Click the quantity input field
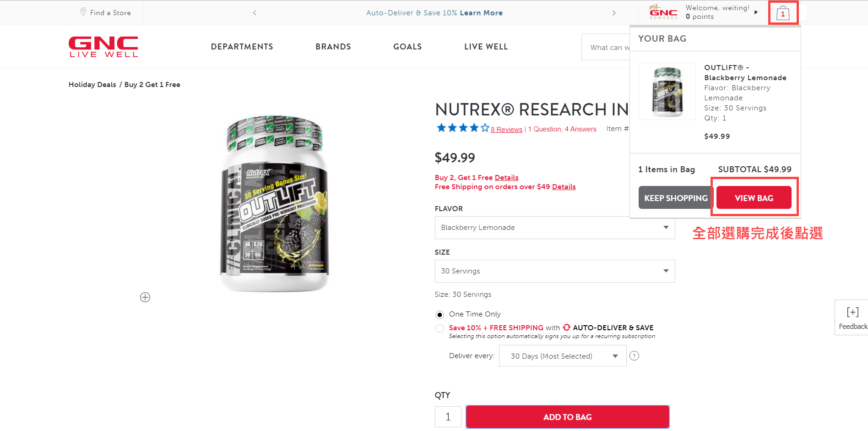Image resolution: width=868 pixels, height=431 pixels. point(448,417)
